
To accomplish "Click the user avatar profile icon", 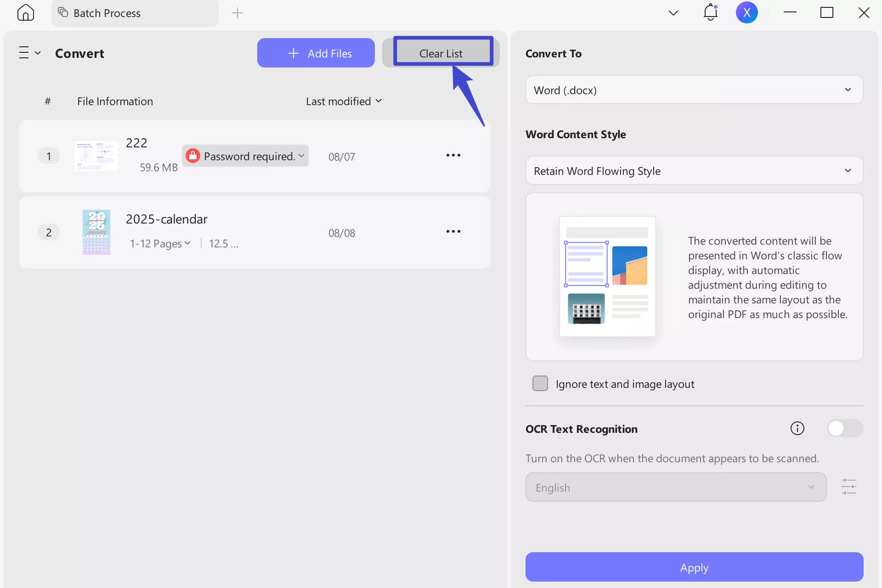I will [747, 12].
